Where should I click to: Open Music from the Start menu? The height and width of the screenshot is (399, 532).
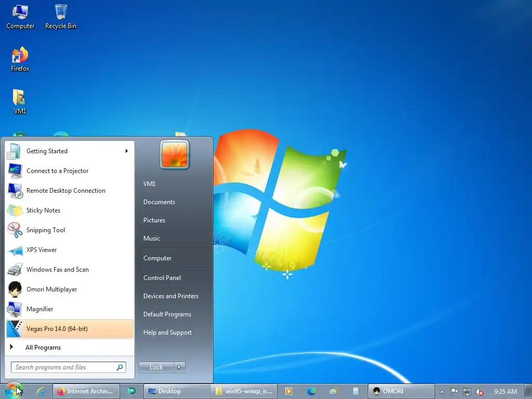pos(152,238)
